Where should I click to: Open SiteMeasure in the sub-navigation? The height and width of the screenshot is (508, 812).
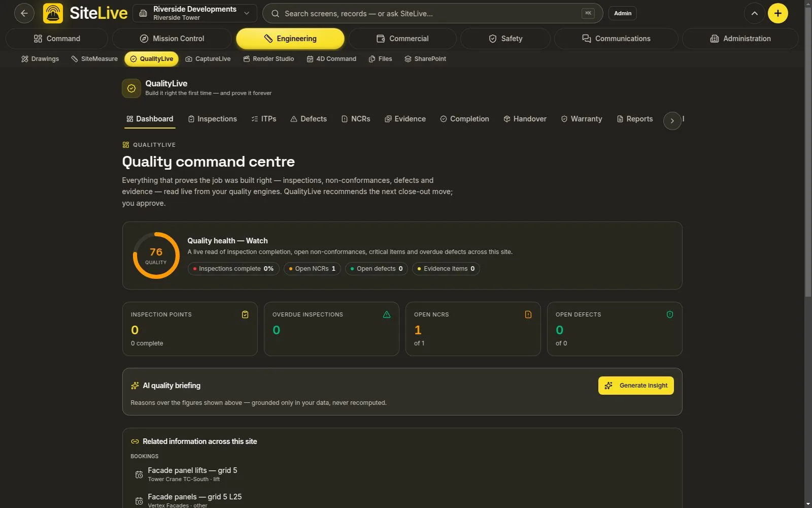tap(94, 59)
